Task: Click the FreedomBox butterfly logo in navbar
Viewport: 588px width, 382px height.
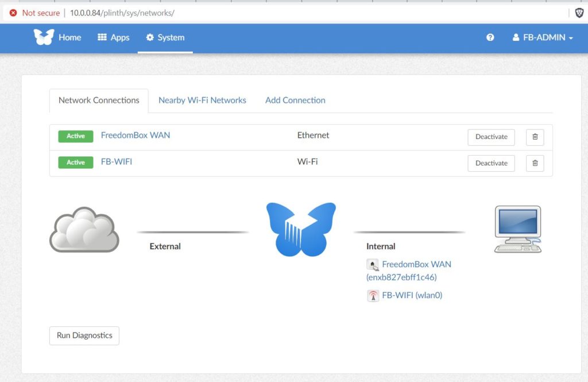Action: click(x=44, y=37)
